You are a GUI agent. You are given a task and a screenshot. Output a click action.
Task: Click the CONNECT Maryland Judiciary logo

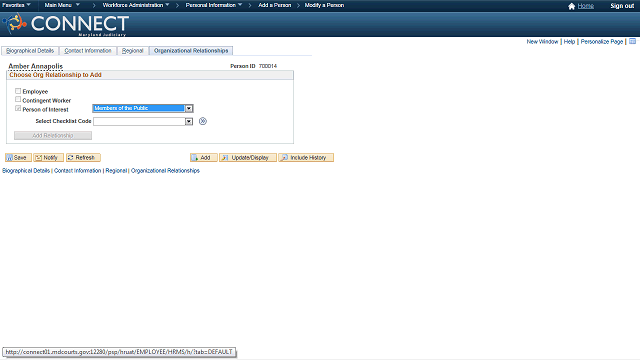point(66,24)
